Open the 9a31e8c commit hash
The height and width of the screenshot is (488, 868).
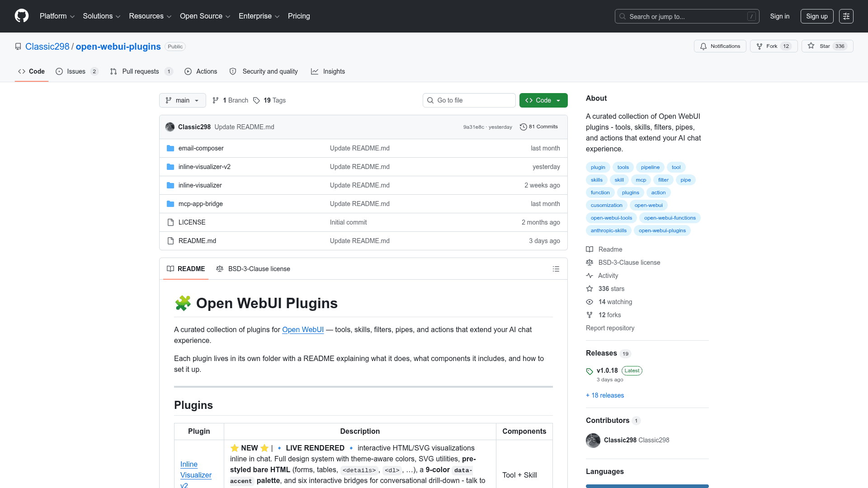[473, 127]
